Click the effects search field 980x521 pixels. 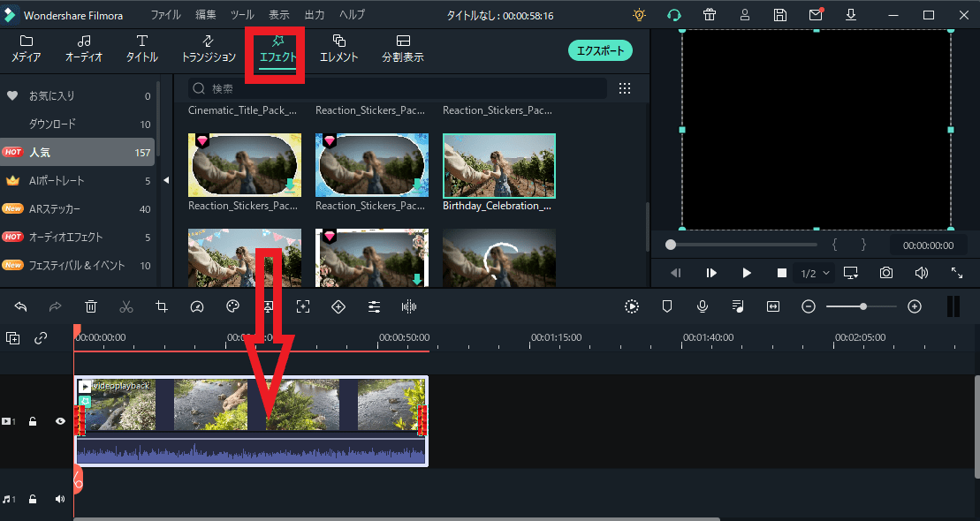click(x=398, y=88)
